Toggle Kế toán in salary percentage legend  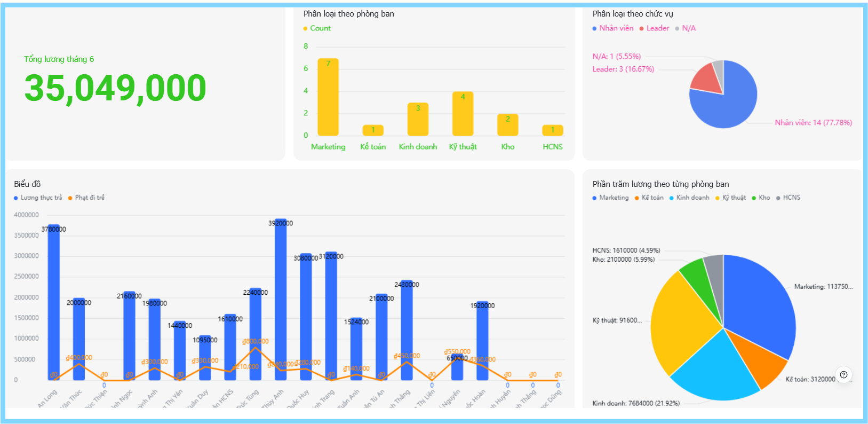tap(649, 198)
